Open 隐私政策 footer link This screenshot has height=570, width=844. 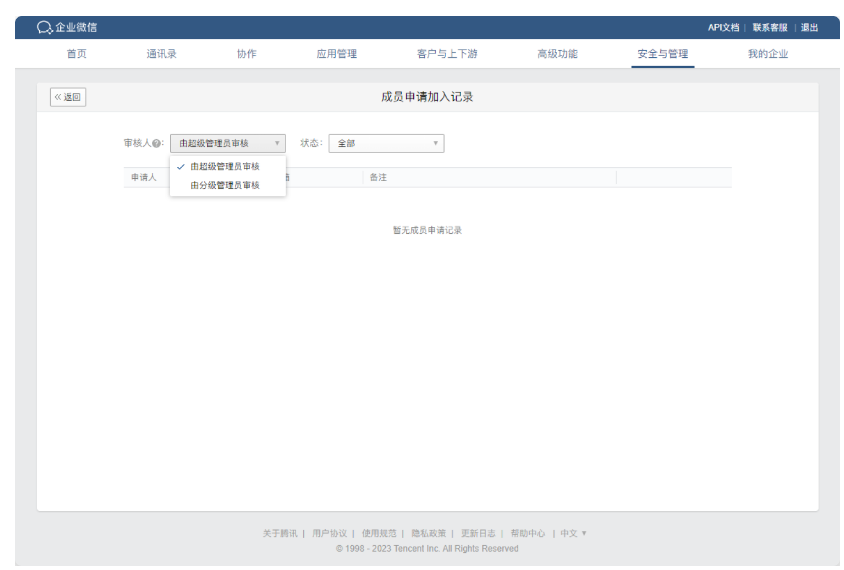point(429,533)
